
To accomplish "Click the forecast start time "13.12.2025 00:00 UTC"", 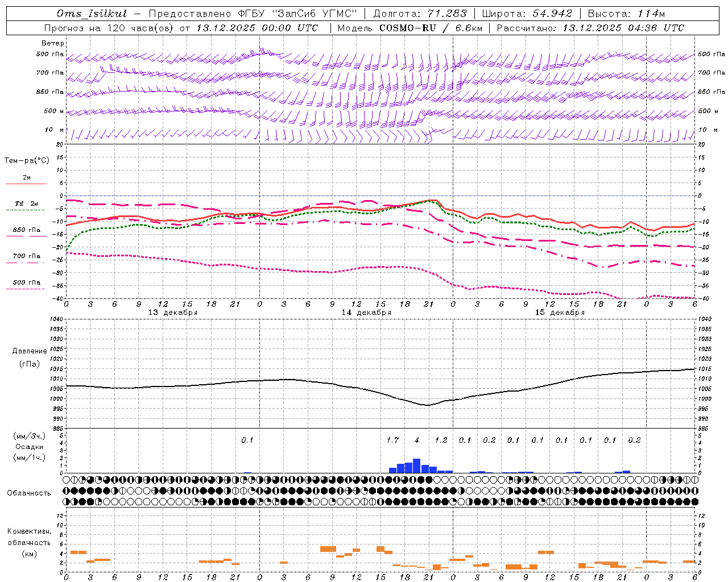I will pyautogui.click(x=257, y=28).
